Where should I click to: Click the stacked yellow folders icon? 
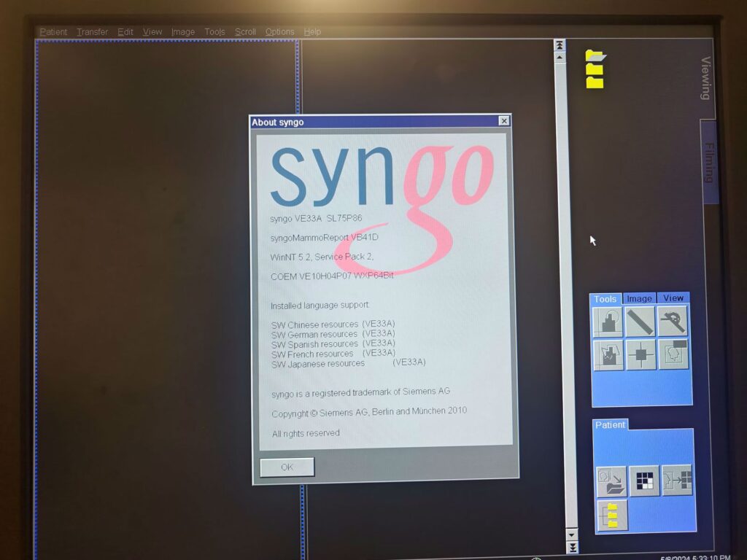[595, 69]
